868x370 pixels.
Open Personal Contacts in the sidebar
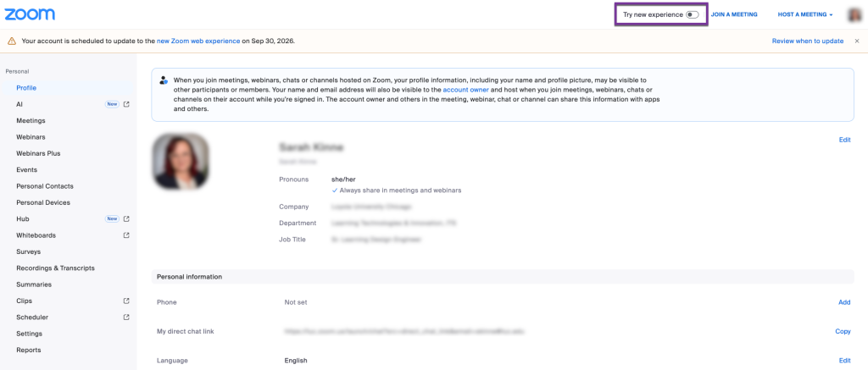pos(45,186)
